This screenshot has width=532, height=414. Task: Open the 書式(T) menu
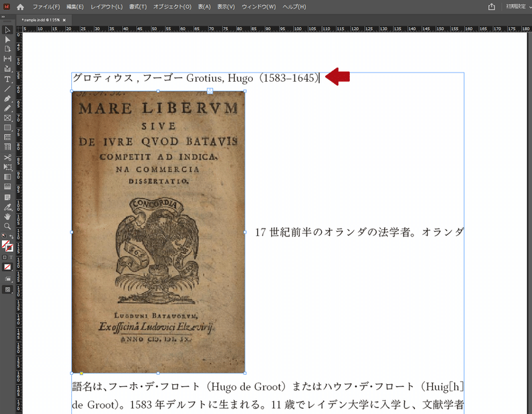coord(138,7)
